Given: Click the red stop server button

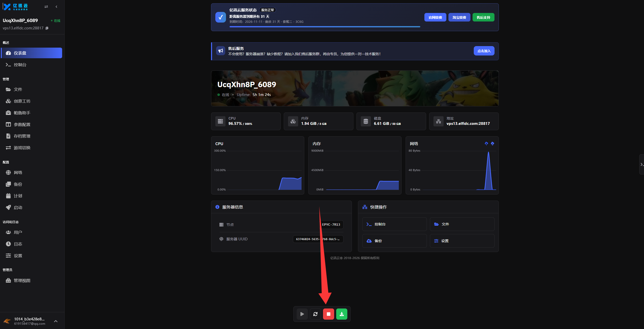Looking at the screenshot, I should [x=328, y=314].
